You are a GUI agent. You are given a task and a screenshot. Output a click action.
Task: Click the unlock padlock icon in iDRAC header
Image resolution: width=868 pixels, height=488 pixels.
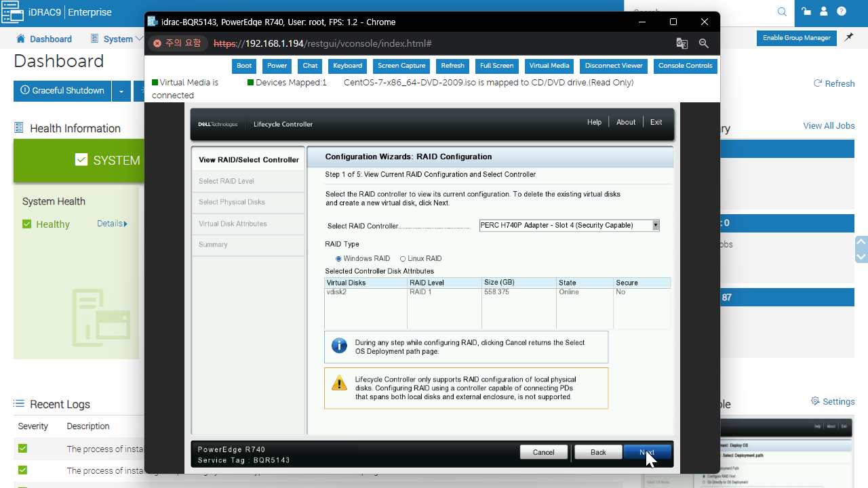[x=806, y=12]
